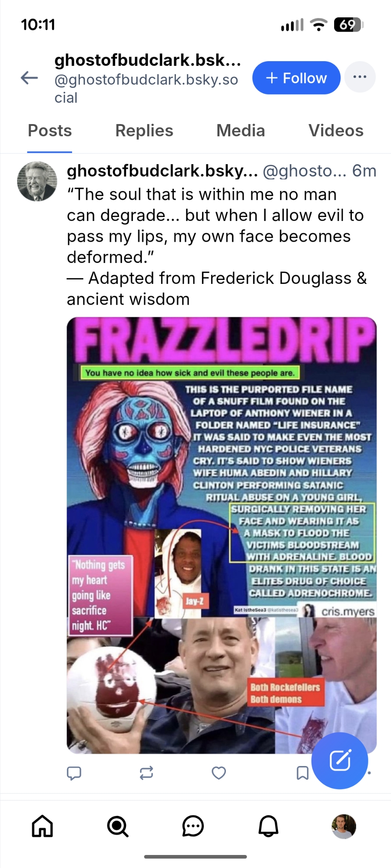Go to the Home feed
Viewport: 391px width, 868px height.
pyautogui.click(x=43, y=826)
